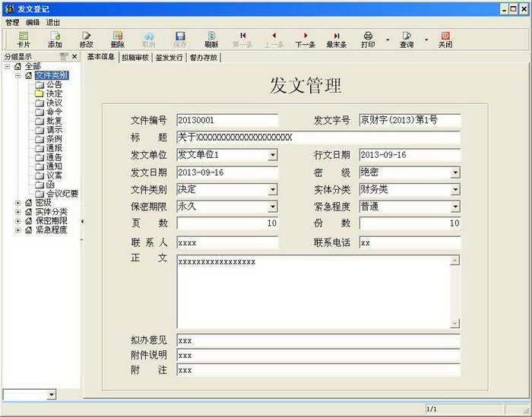The height and width of the screenshot is (417, 532).
Task: Click the 修改 edit icon
Action: [86, 39]
